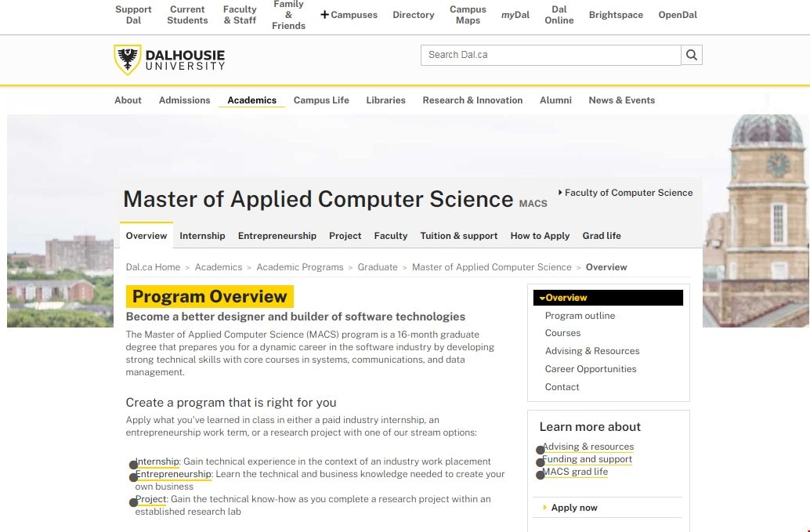Click the Funding and support link
Screen dimensions: 810x532
[586, 459]
